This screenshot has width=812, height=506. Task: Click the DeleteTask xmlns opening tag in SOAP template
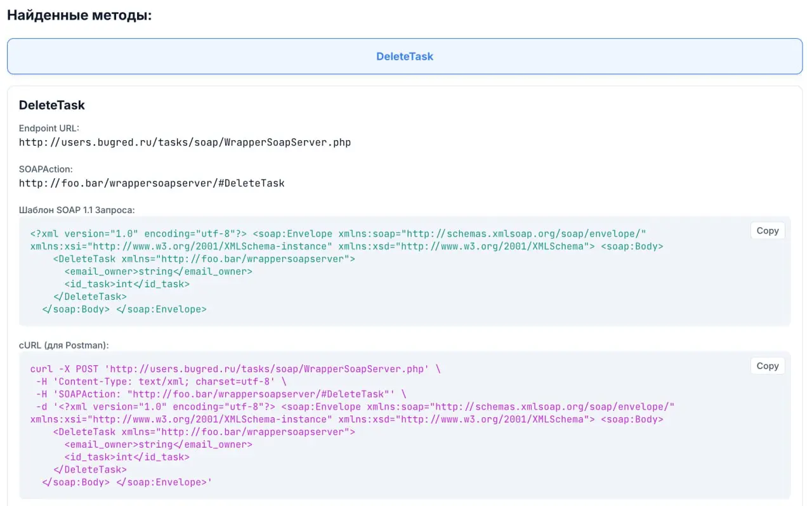204,259
